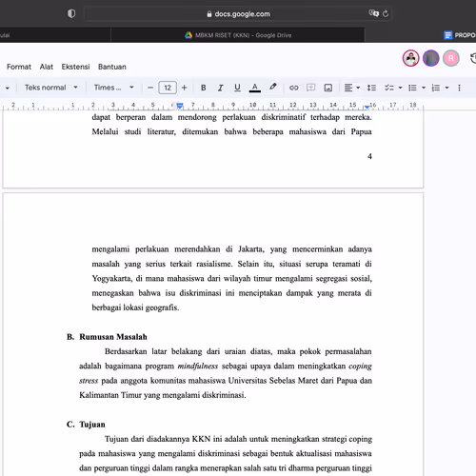This screenshot has height=476, width=476.
Task: Reload the page with refresh icon
Action: [x=386, y=13]
